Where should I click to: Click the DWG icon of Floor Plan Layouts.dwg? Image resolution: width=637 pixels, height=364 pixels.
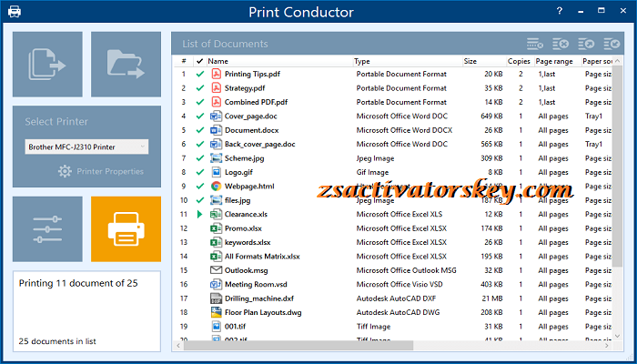tap(216, 312)
